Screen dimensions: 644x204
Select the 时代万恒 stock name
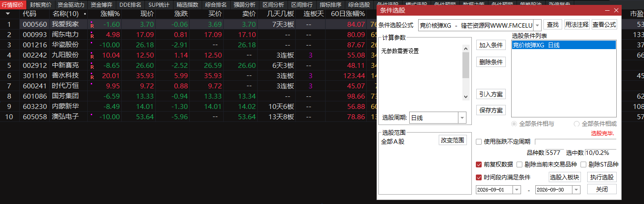coord(65,86)
